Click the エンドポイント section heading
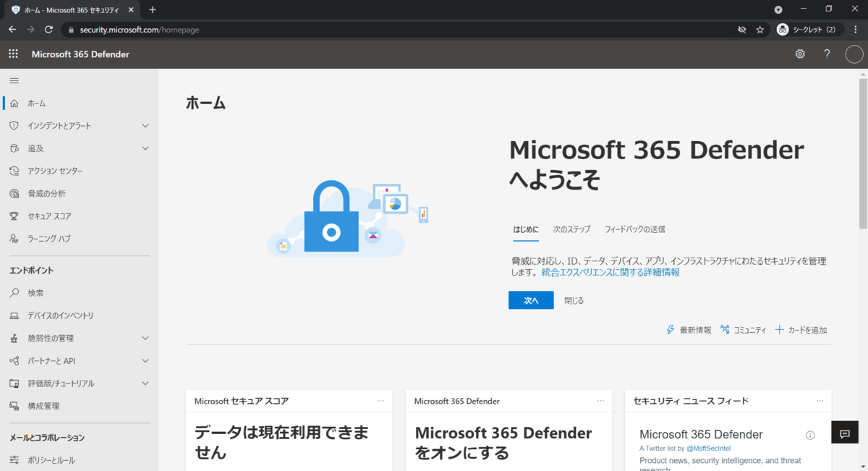 31,271
